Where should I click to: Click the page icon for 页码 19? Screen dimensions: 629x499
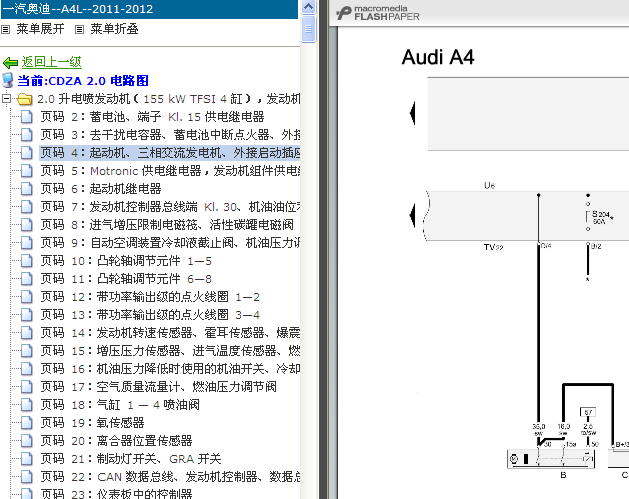26,423
